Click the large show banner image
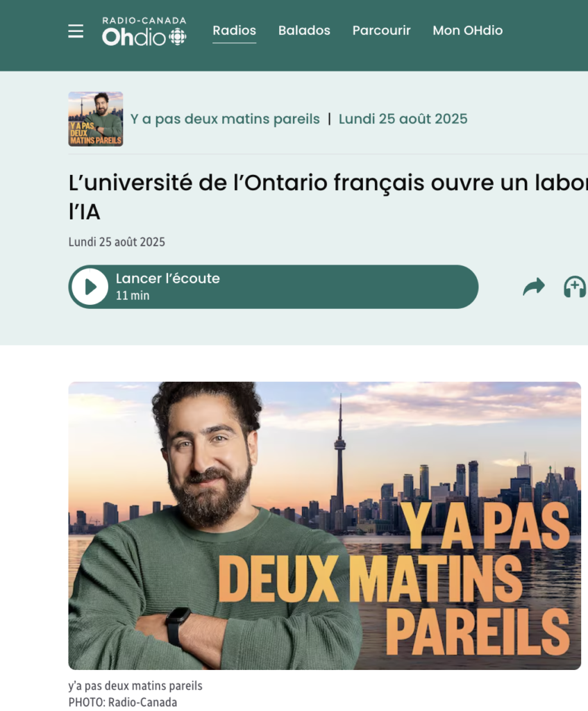 click(x=325, y=526)
